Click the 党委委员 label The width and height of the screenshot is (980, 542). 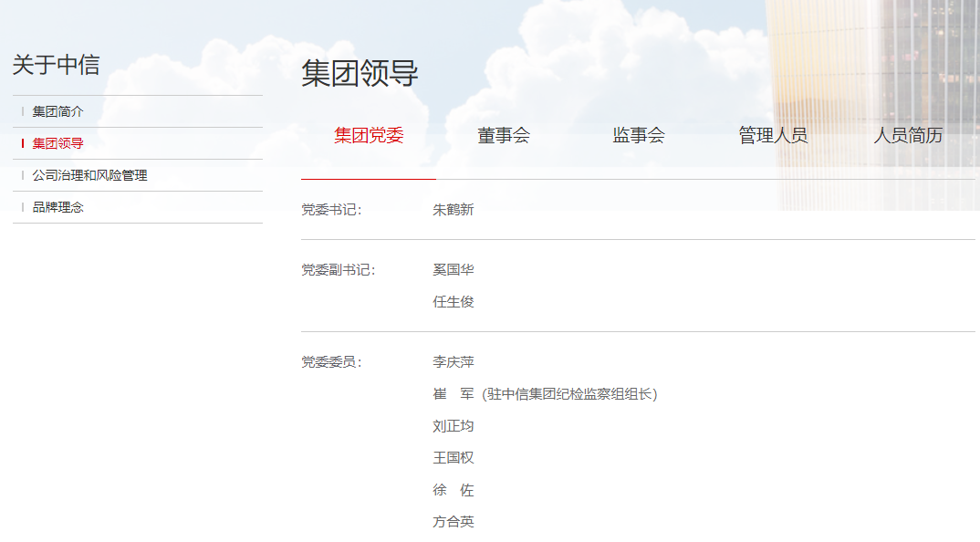pos(331,362)
